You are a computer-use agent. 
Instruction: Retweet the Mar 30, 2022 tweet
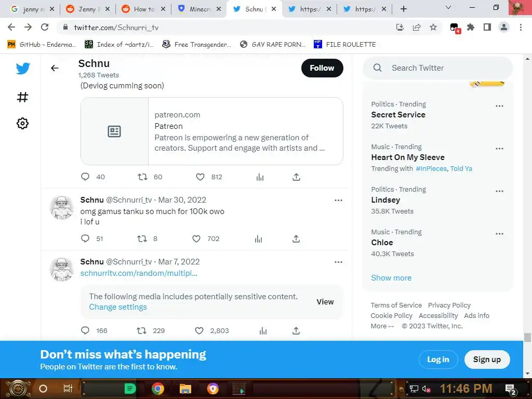tap(142, 238)
